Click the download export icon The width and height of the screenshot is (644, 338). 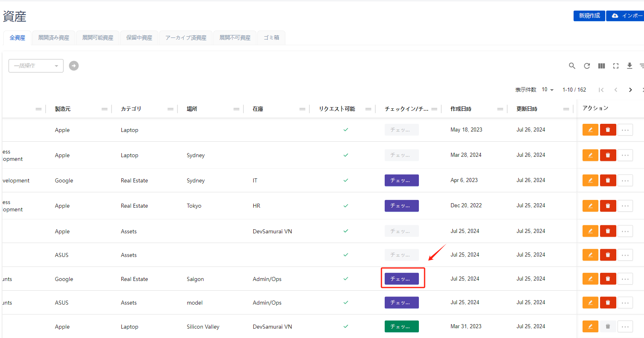click(629, 66)
